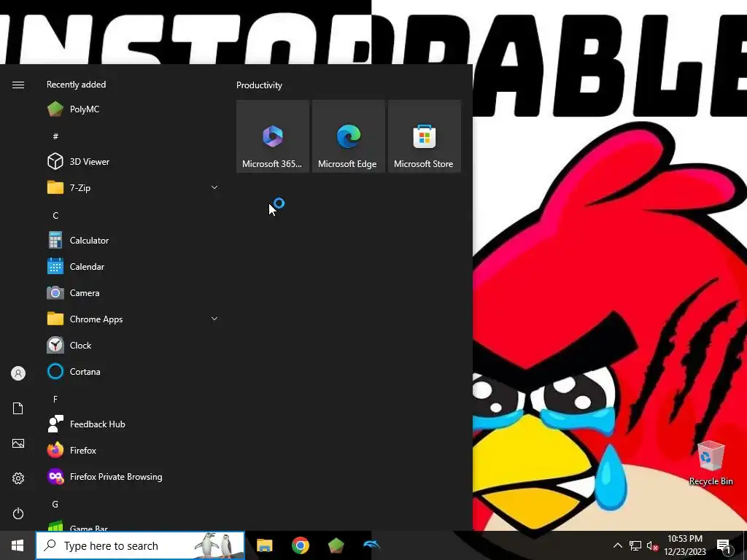Click the Microsoft 365 tile
The height and width of the screenshot is (560, 747).
[273, 136]
